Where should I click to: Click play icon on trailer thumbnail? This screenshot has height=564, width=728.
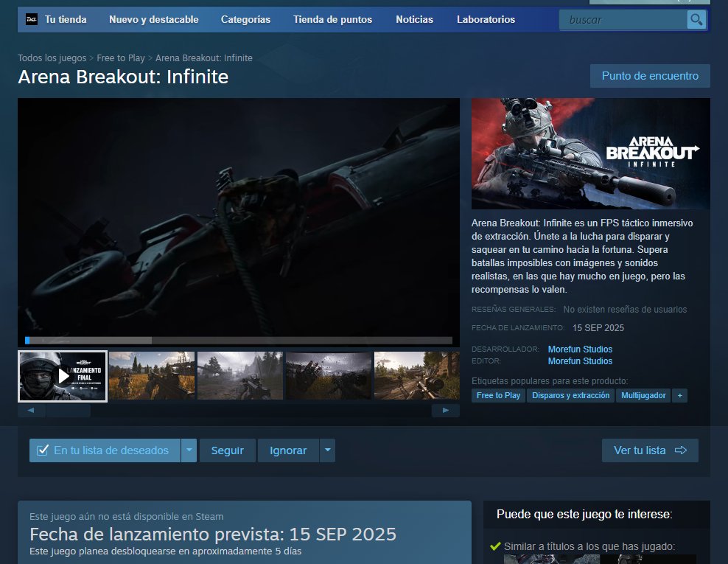pyautogui.click(x=63, y=376)
